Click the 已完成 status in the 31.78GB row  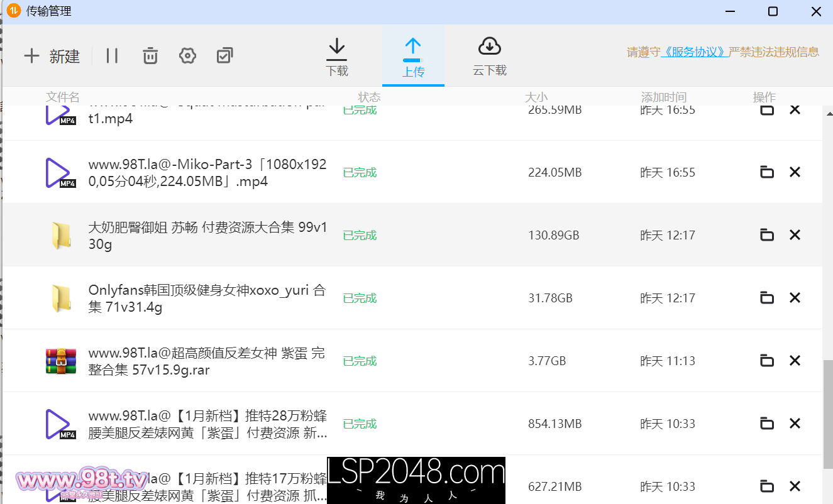[360, 298]
